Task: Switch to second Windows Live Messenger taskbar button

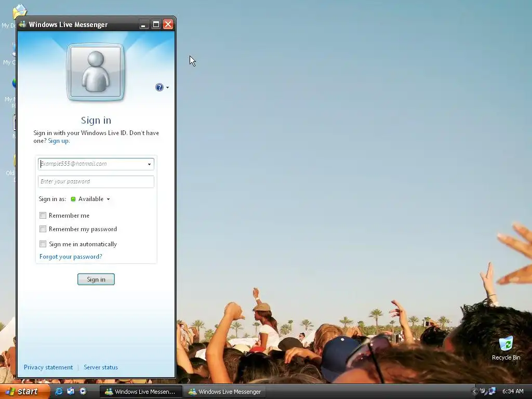Action: point(224,392)
